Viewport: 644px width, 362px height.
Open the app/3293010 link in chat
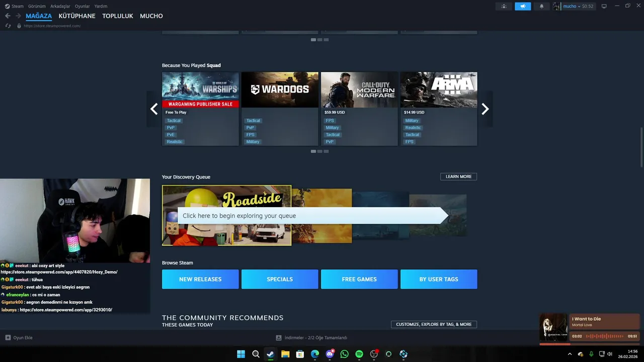[66, 310]
